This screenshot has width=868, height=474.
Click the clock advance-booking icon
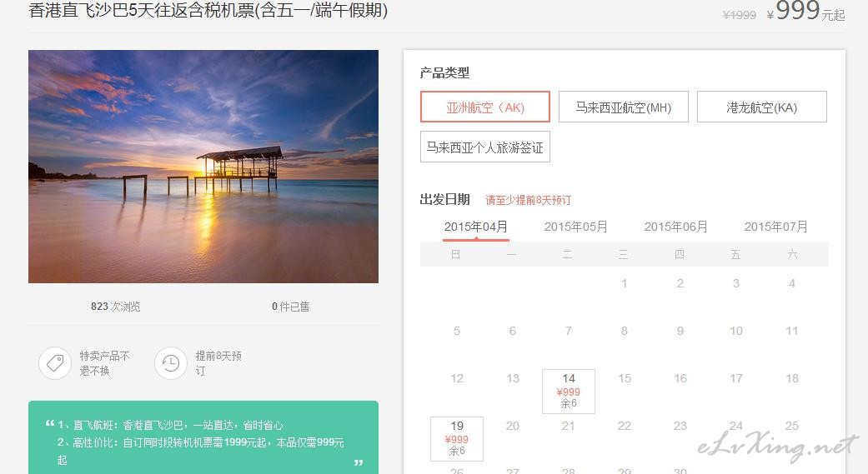tap(170, 363)
